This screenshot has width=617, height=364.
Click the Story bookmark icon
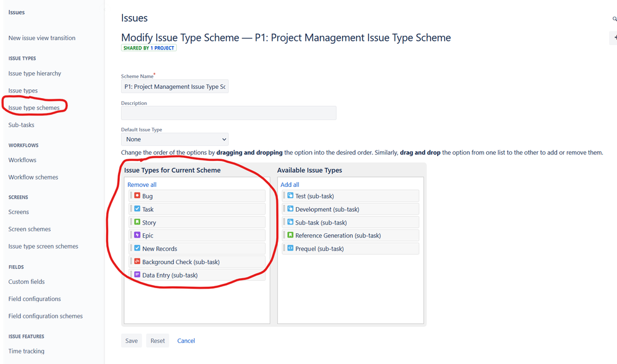pos(137,222)
